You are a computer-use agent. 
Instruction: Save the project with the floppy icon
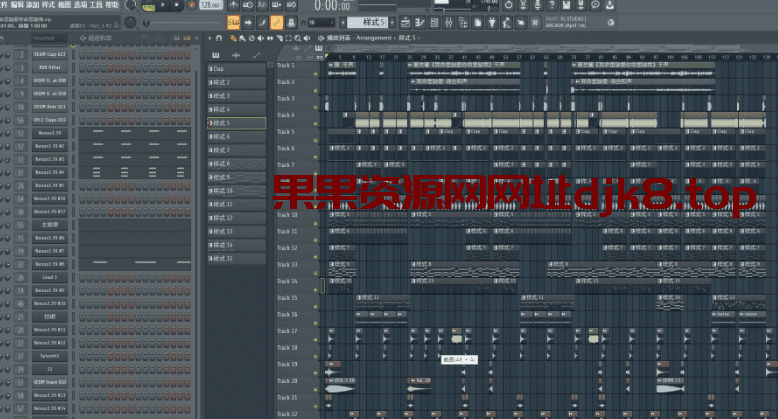point(566,5)
